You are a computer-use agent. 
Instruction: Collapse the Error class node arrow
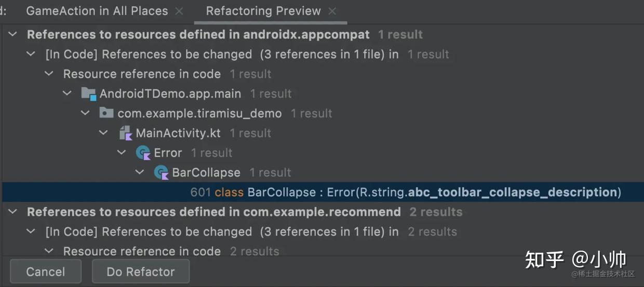tap(122, 153)
